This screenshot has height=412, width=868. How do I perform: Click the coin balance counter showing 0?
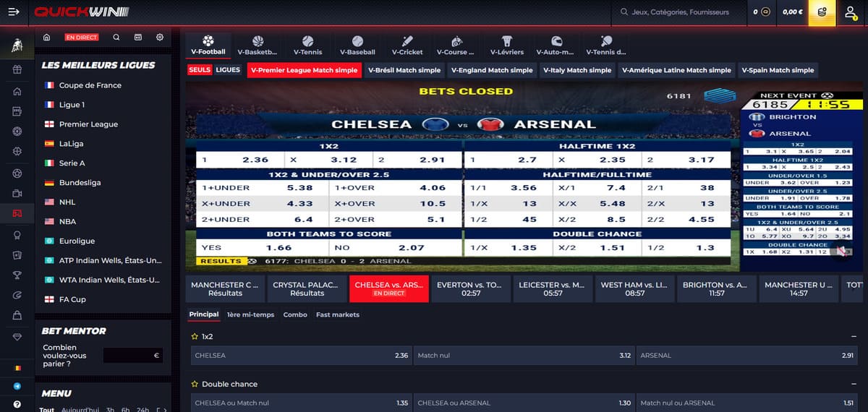(761, 12)
